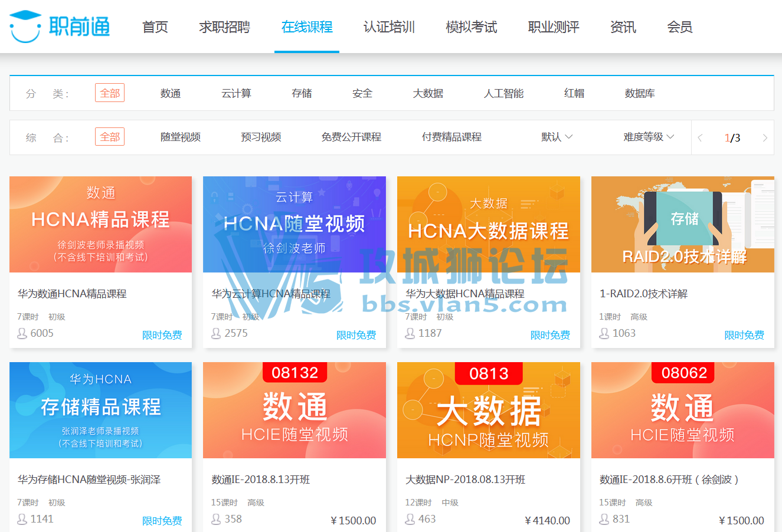
Task: Click the enrollment icon beside 2575
Action: pos(217,334)
